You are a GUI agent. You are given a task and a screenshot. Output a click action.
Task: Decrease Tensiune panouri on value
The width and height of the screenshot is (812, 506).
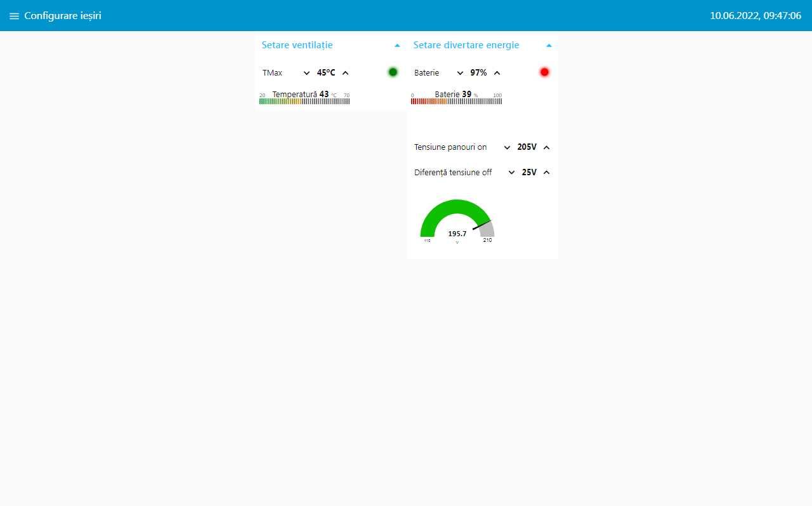pyautogui.click(x=507, y=147)
